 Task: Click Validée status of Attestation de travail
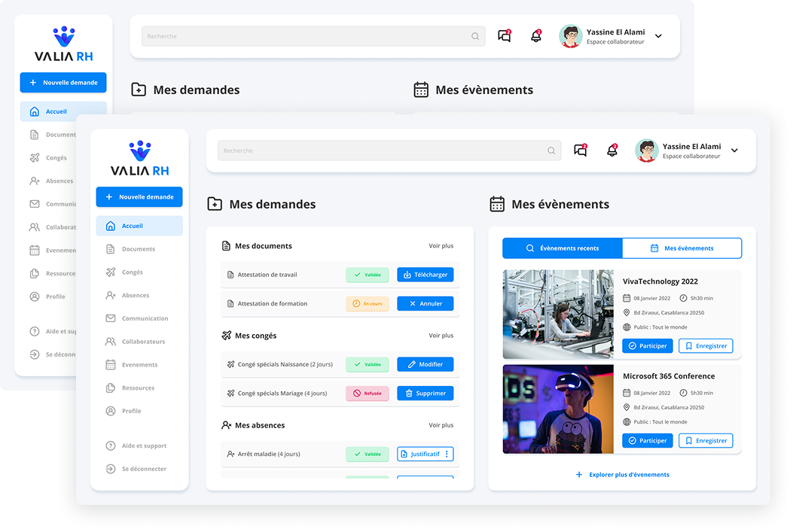(368, 275)
